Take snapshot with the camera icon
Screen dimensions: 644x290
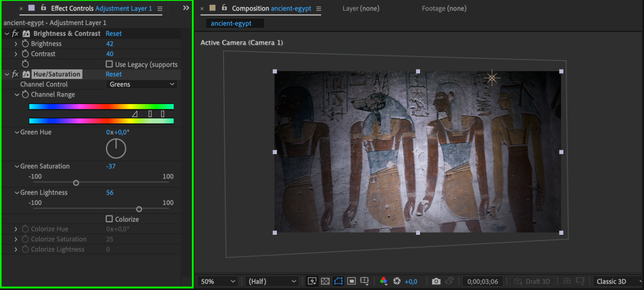tap(436, 281)
